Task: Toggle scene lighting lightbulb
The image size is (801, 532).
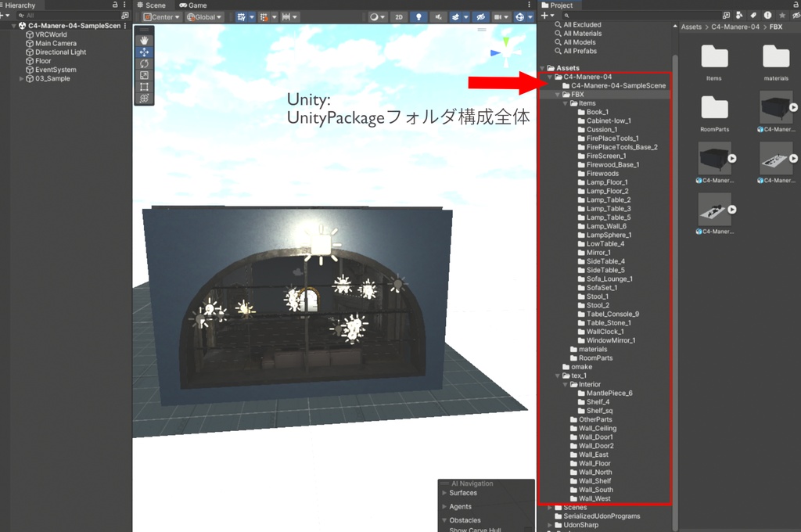Action: tap(418, 17)
